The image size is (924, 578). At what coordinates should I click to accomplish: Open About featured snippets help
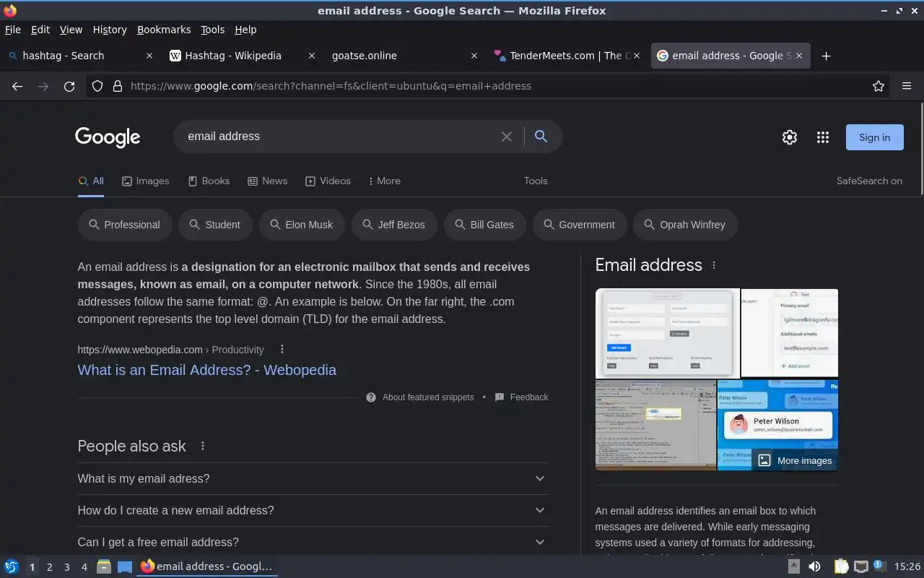pos(420,397)
